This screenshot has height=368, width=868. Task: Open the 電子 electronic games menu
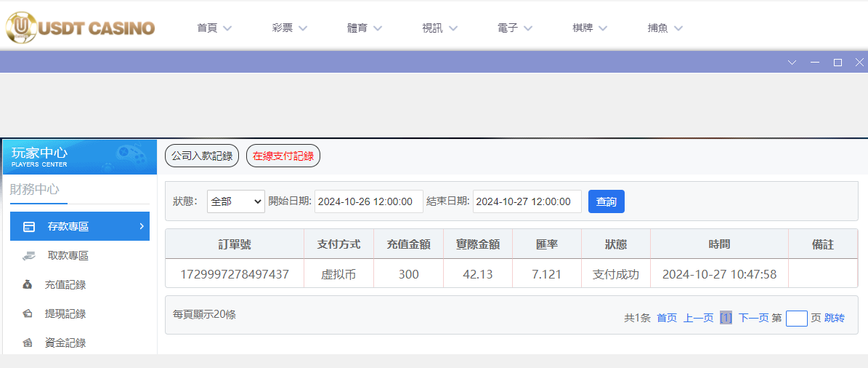pyautogui.click(x=515, y=28)
